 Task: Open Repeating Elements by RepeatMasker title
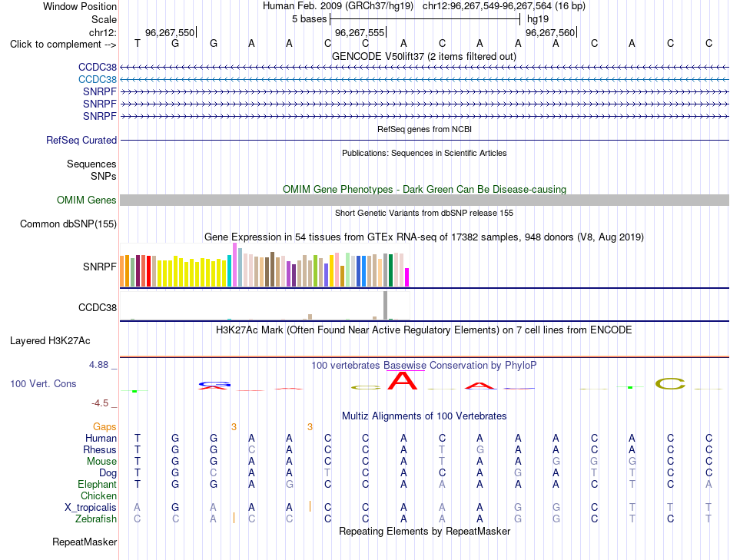click(424, 531)
